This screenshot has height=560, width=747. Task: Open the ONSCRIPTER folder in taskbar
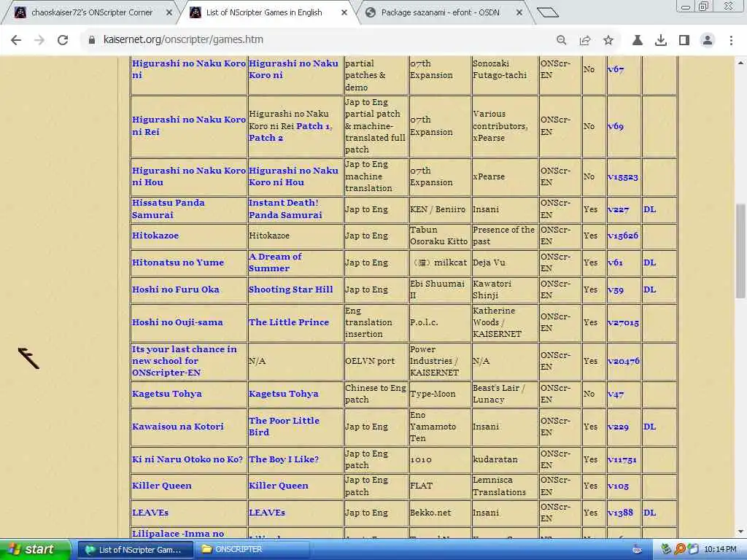click(252, 550)
